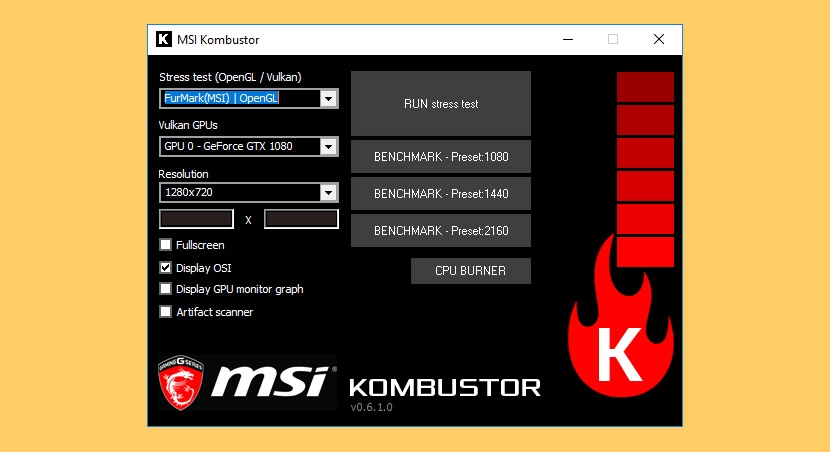Close the MSI Kombustor window
This screenshot has width=830, height=452.
click(x=659, y=39)
